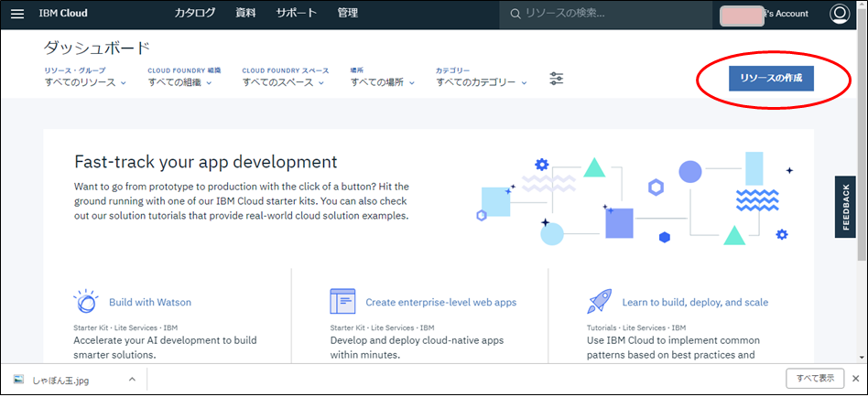Screen dimensions: 868x397
Task: Close the downloads bar
Action: (x=856, y=380)
